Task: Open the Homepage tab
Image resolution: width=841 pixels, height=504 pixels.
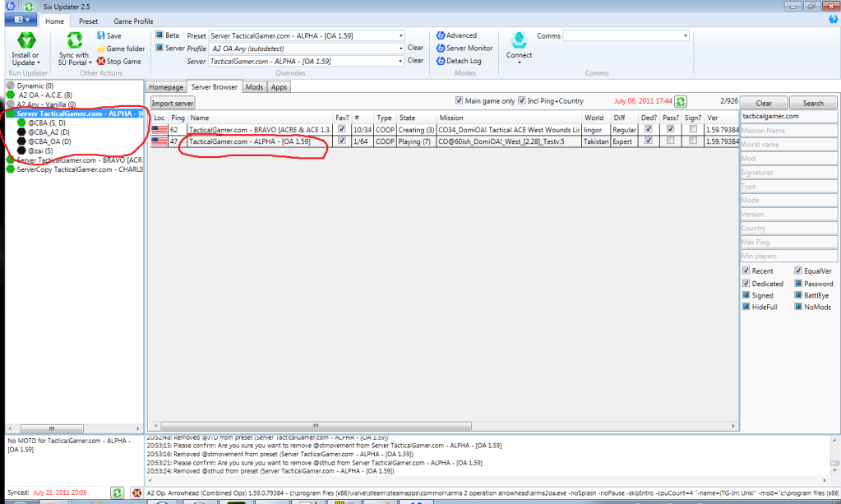Action: point(166,87)
